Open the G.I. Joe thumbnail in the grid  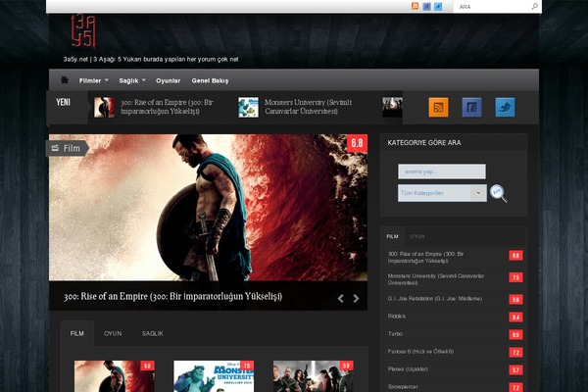tap(314, 376)
